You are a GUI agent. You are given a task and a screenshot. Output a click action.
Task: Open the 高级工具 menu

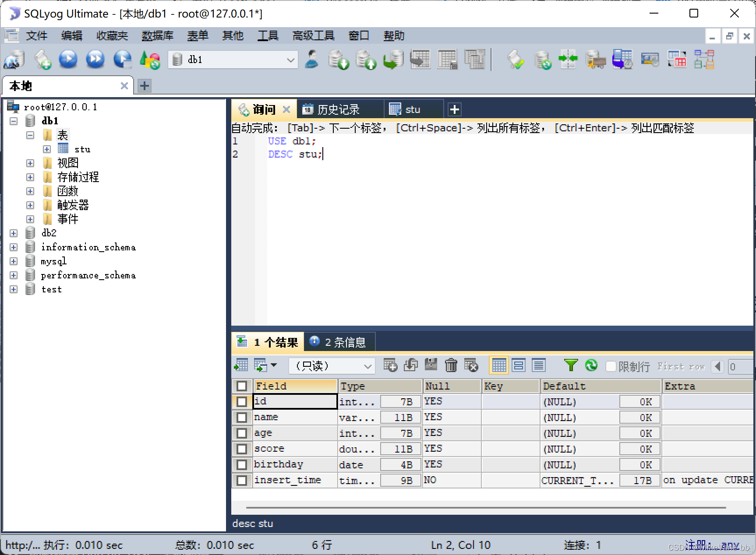(314, 35)
